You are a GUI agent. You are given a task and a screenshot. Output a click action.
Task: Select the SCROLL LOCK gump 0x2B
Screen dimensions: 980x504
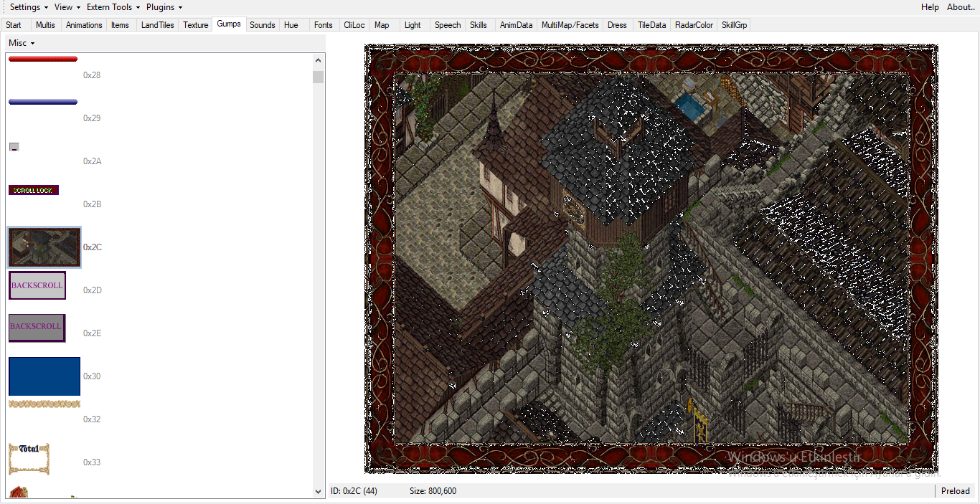pos(34,190)
